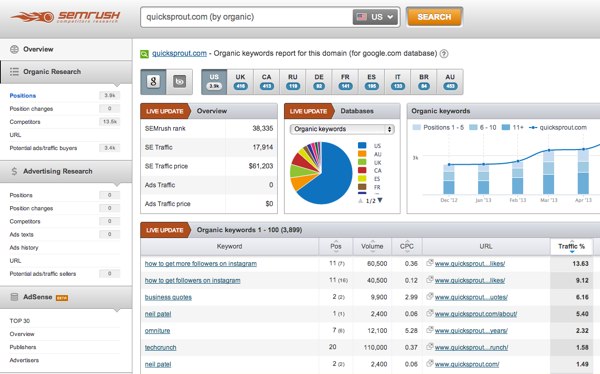600x374 pixels.
Task: Go to next pie legend page arrow
Action: point(380,200)
